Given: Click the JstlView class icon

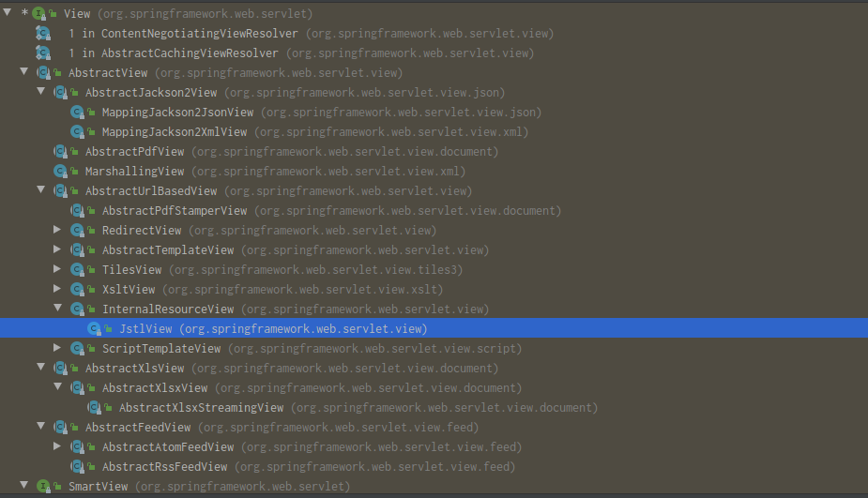Looking at the screenshot, I should point(93,329).
